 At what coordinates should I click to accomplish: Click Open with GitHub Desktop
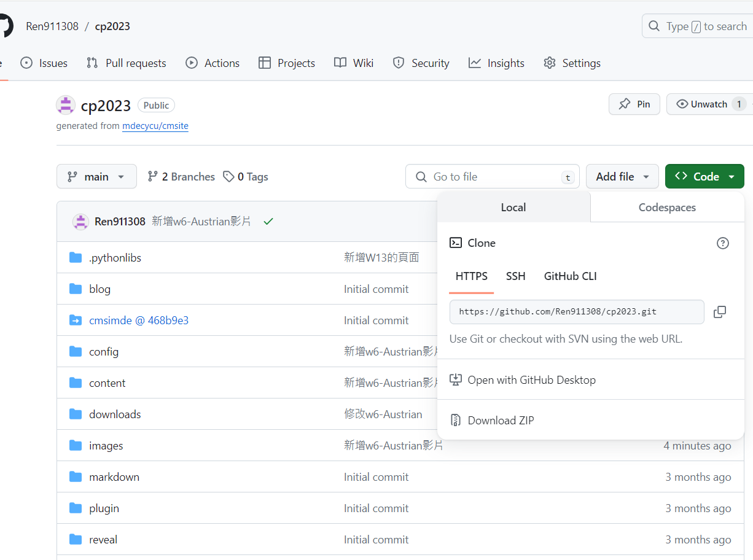pyautogui.click(x=531, y=380)
